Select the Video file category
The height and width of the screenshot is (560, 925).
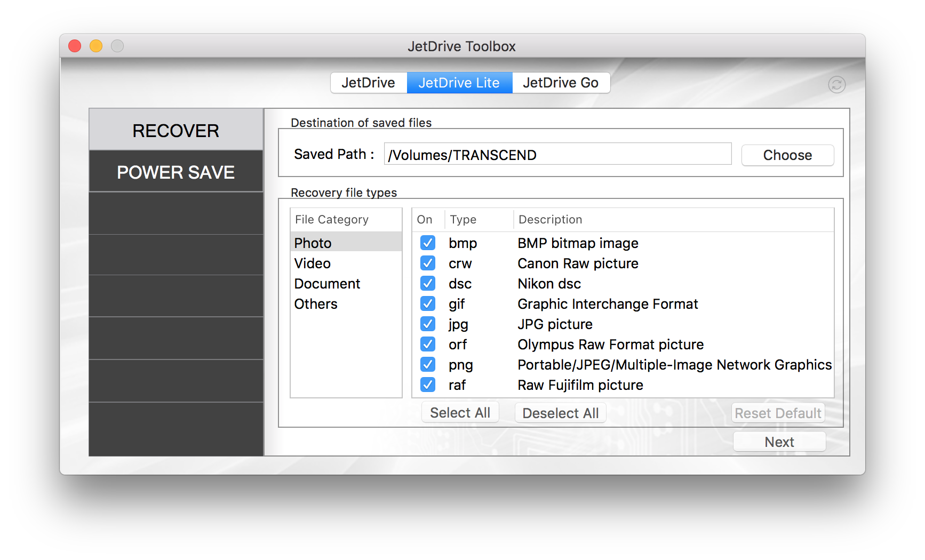(x=346, y=263)
